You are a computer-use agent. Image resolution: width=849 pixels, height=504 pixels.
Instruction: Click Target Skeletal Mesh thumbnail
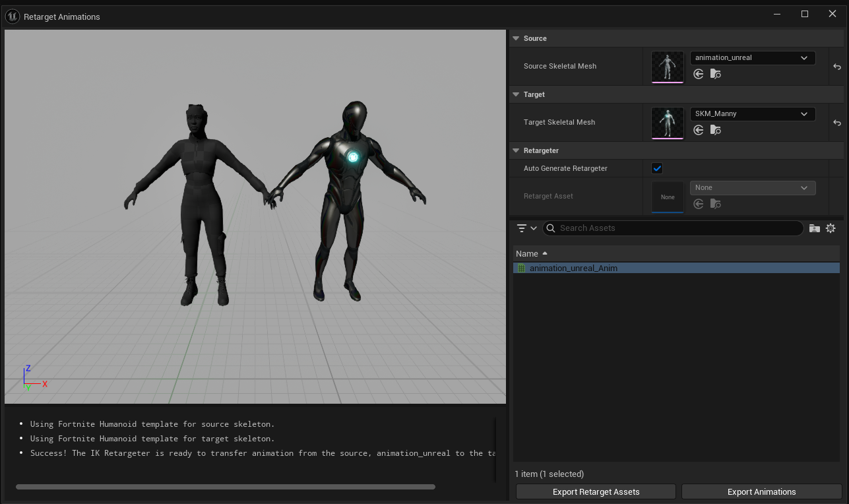pyautogui.click(x=668, y=123)
